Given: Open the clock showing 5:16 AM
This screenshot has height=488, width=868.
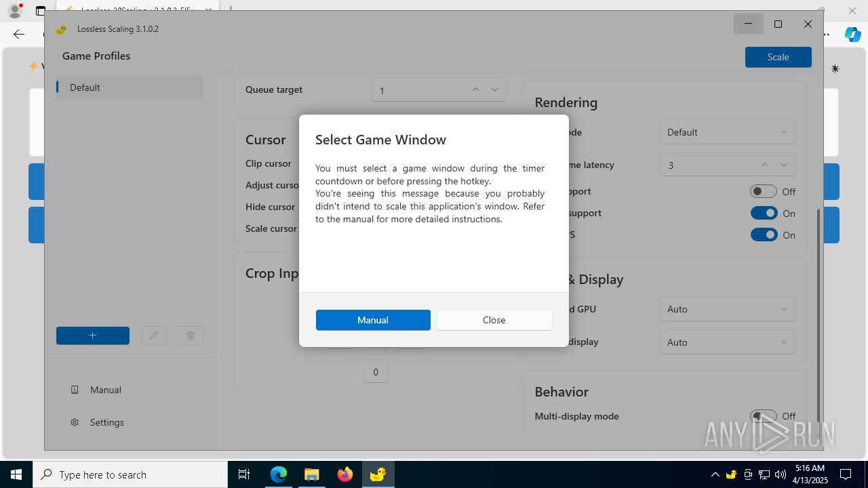Looking at the screenshot, I should (810, 474).
